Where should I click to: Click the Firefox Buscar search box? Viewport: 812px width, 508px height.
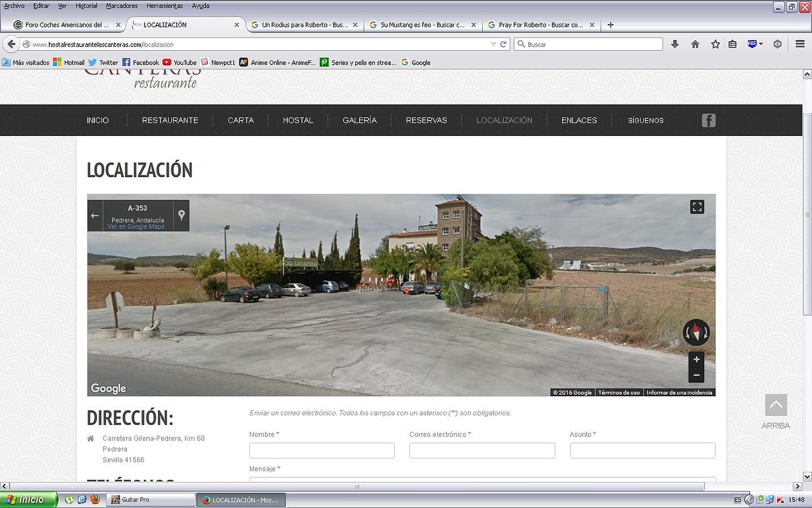click(588, 44)
